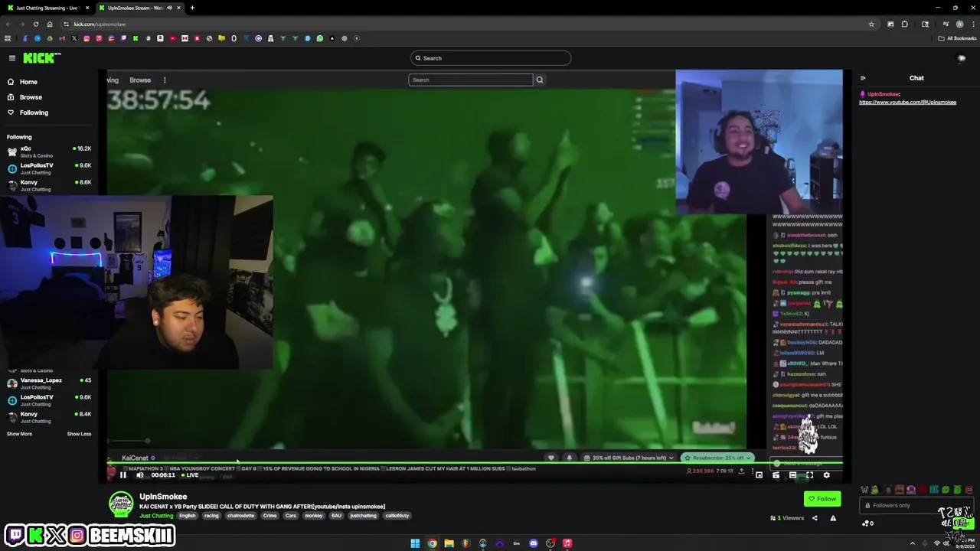The image size is (980, 551).
Task: Go to the browser home page
Action: (x=50, y=24)
